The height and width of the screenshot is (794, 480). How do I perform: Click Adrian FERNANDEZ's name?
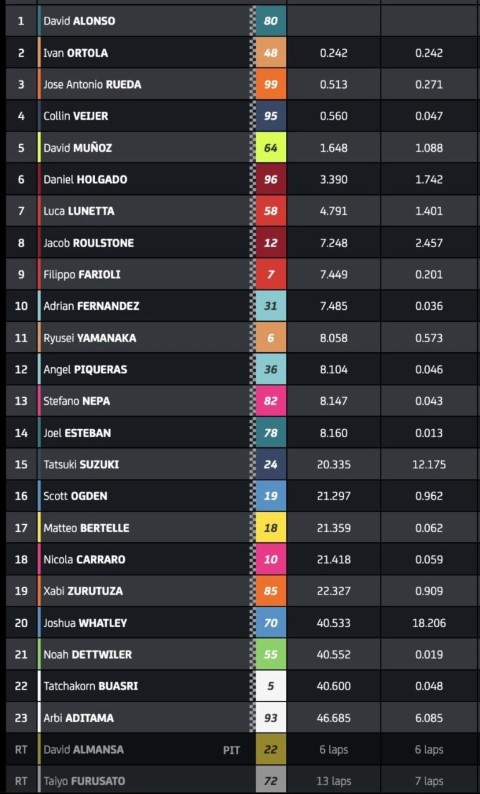pos(91,306)
